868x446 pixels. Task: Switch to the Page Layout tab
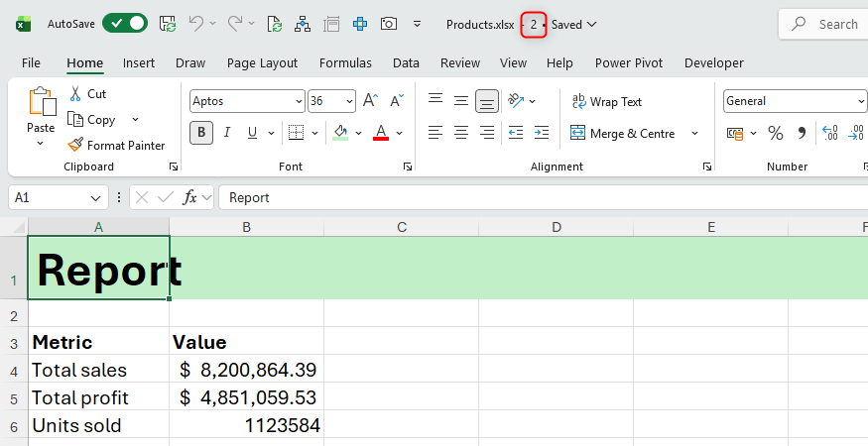coord(263,63)
